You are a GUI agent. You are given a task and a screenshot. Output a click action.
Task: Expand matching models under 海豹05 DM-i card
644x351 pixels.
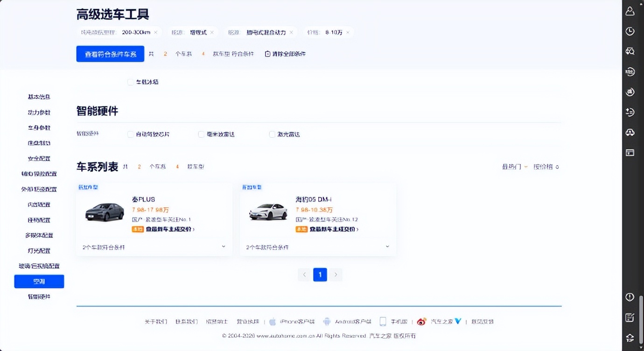(387, 247)
